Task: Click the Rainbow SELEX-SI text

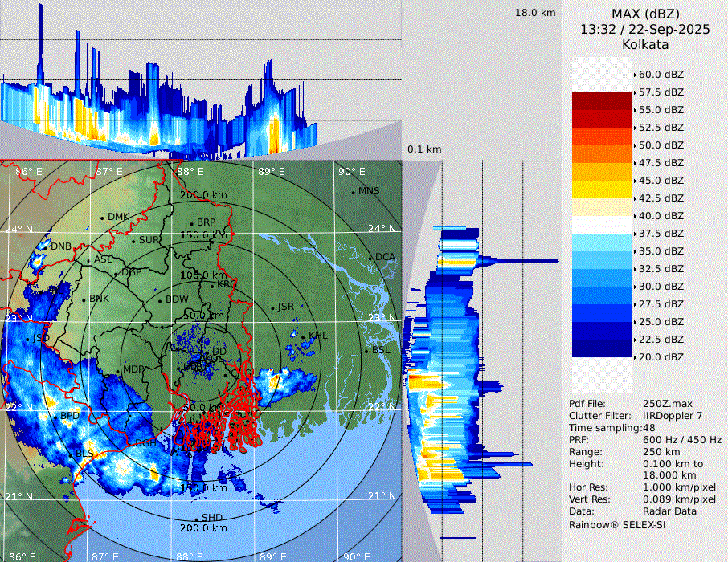Action: tap(617, 524)
